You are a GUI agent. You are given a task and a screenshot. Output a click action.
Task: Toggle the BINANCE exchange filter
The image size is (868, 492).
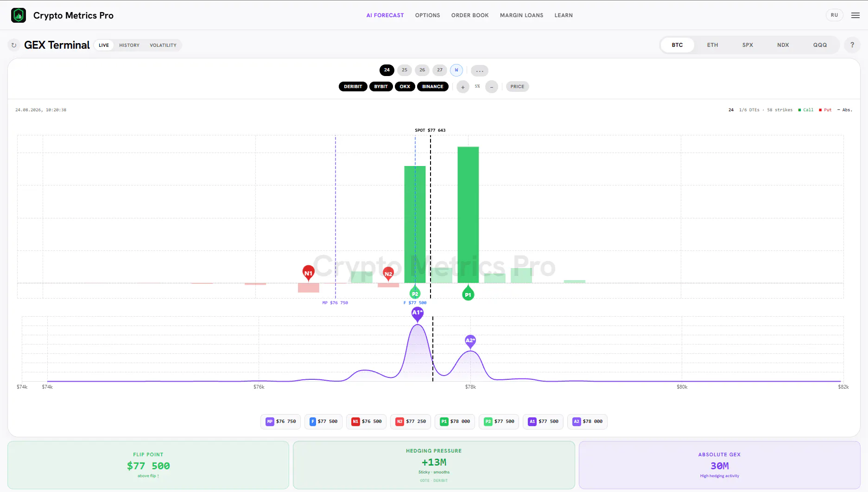coord(433,87)
